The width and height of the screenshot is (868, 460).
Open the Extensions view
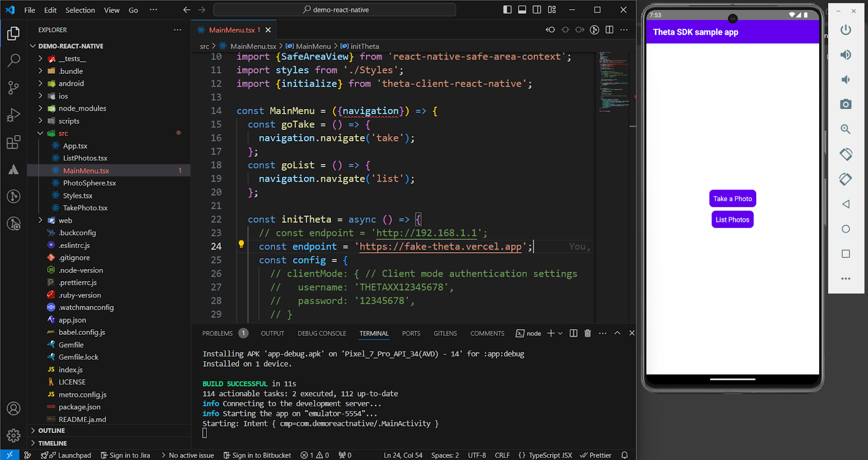point(14,143)
